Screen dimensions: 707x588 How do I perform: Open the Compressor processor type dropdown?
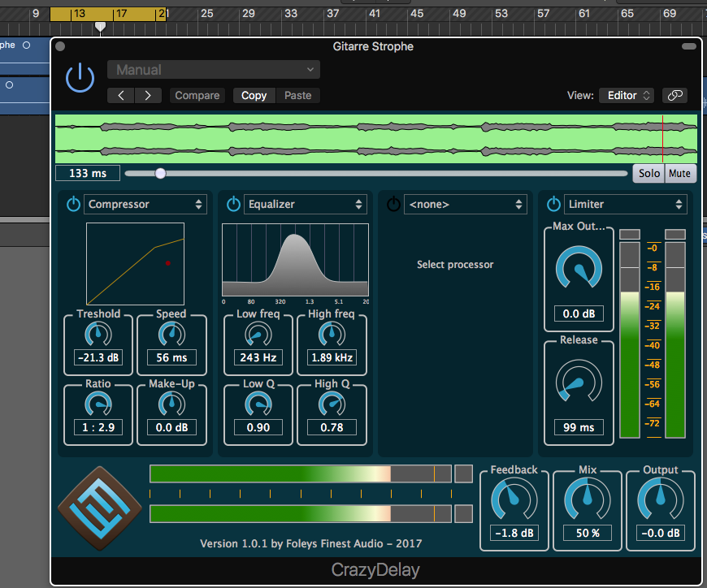[x=145, y=204]
